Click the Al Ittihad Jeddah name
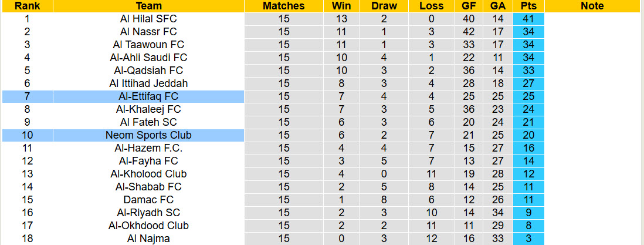 (148, 83)
